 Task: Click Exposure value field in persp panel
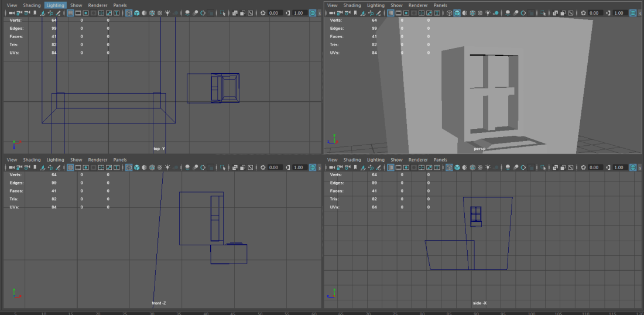coord(595,13)
